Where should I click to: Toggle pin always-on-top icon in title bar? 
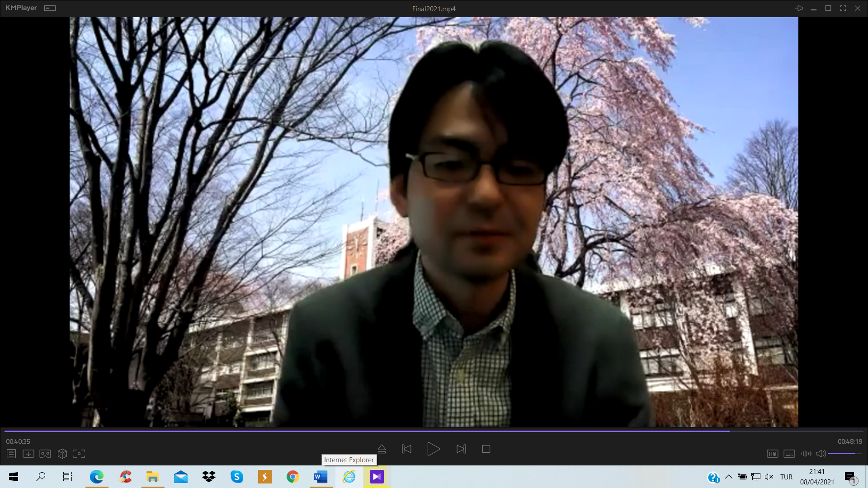coord(799,8)
